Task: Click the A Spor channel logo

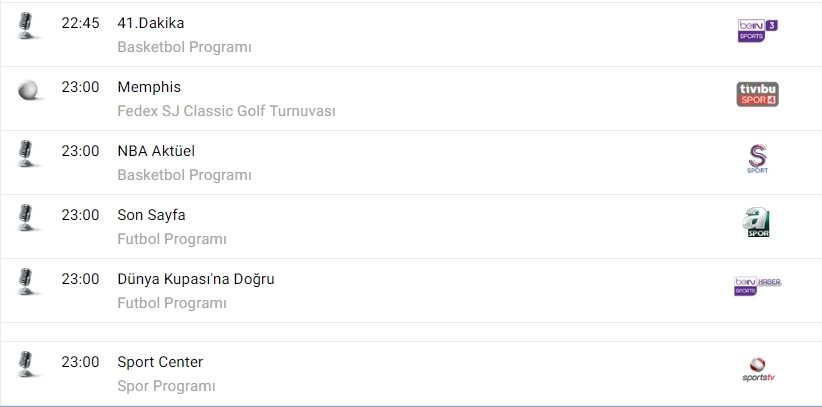Action: click(757, 223)
